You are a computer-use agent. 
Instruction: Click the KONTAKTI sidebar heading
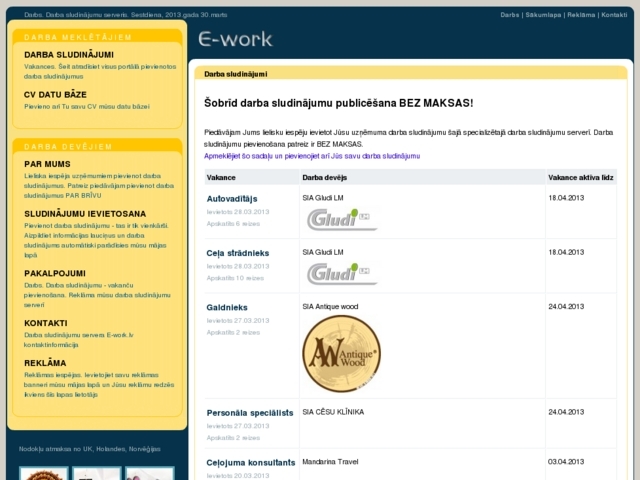coord(46,323)
